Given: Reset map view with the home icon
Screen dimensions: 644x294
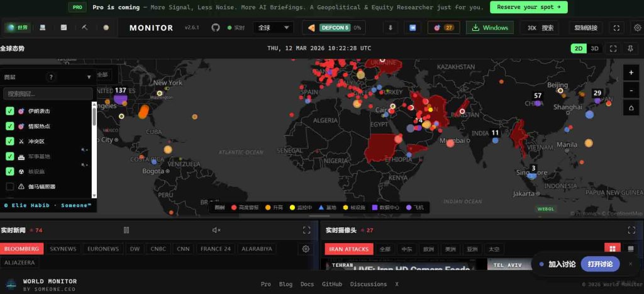Looking at the screenshot, I should 631,108.
